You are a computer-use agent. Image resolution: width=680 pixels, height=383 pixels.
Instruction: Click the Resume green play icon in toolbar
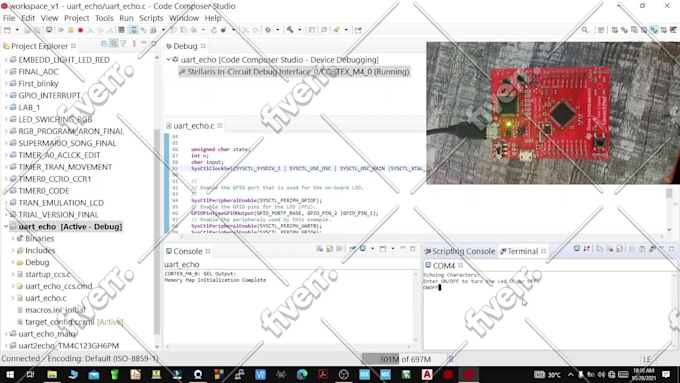pos(60,30)
